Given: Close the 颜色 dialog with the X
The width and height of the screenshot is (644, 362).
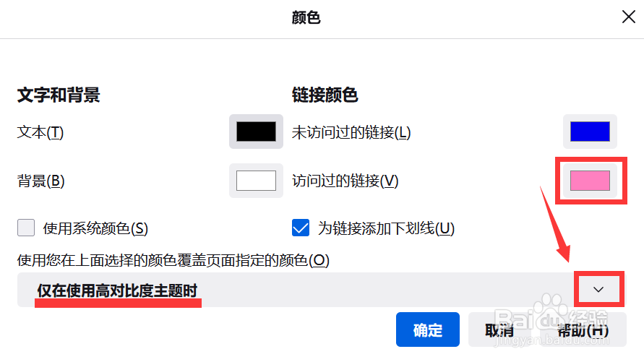Looking at the screenshot, I should tap(628, 17).
